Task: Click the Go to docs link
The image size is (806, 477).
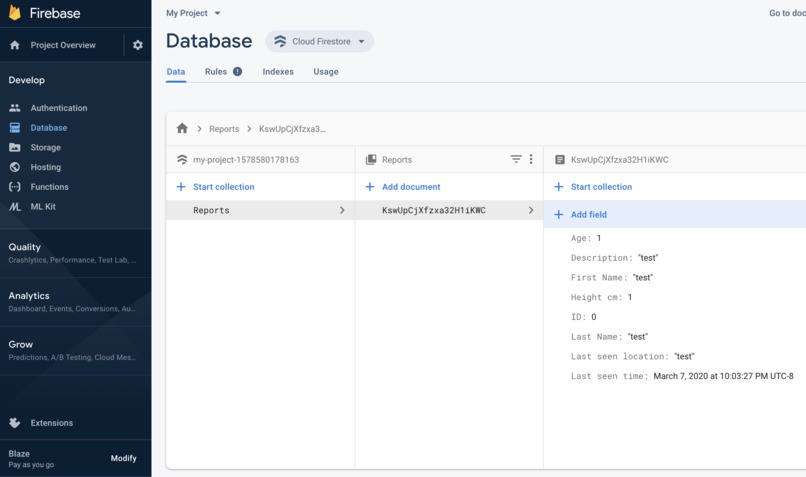Action: coord(787,13)
